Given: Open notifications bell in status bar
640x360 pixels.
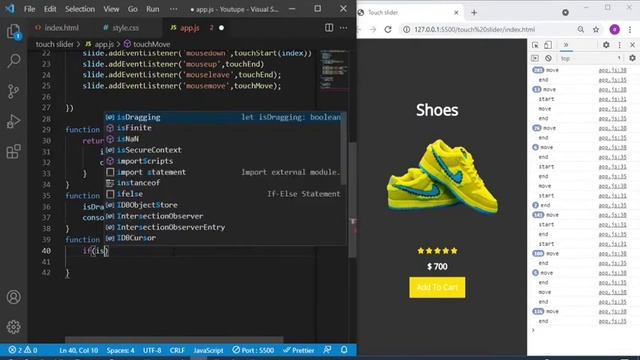Looking at the screenshot, I should [344, 350].
